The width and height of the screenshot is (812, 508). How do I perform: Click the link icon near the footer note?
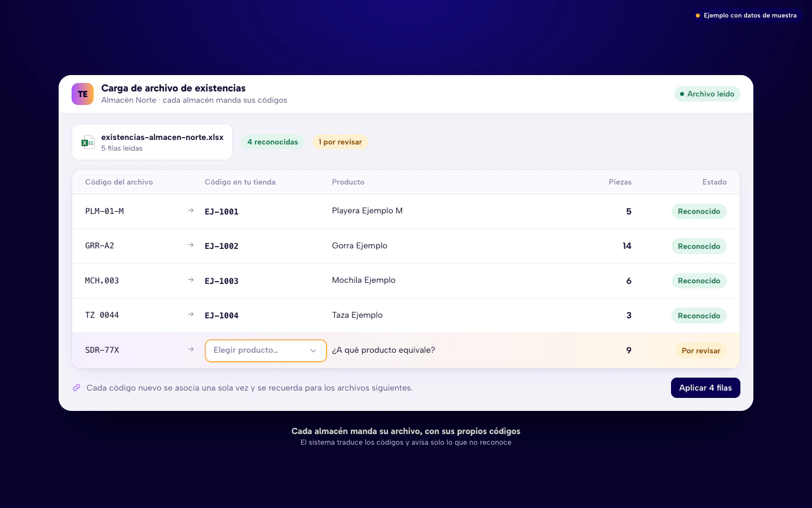76,388
